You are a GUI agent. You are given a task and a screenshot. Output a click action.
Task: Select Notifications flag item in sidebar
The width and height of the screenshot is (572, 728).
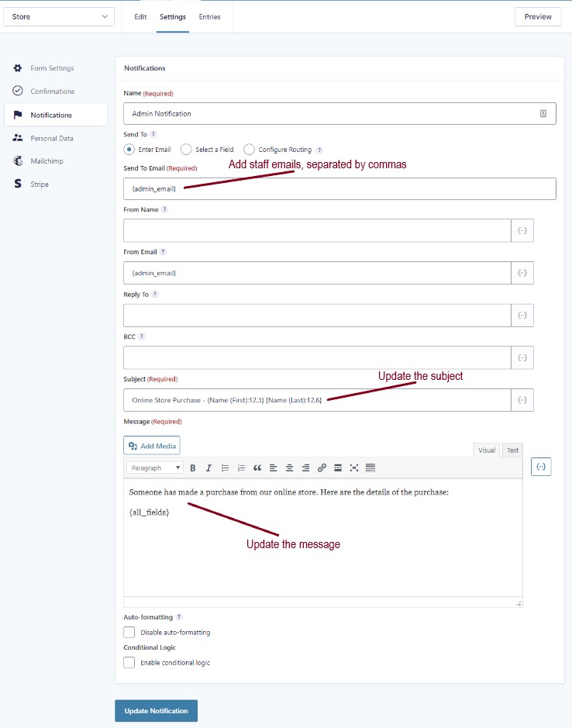(56, 115)
